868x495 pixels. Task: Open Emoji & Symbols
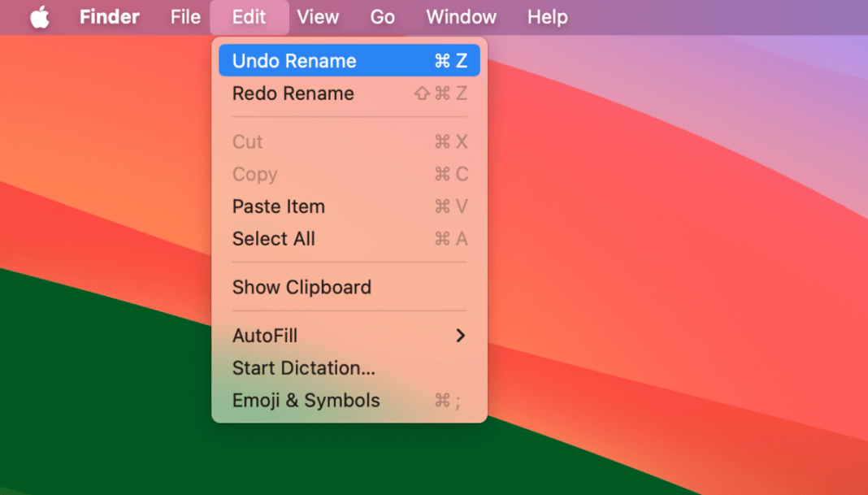click(x=306, y=400)
